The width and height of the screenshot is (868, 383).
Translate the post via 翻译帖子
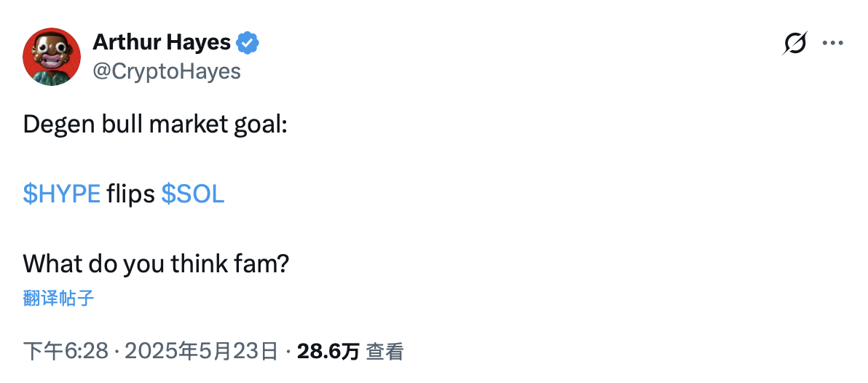pos(59,298)
